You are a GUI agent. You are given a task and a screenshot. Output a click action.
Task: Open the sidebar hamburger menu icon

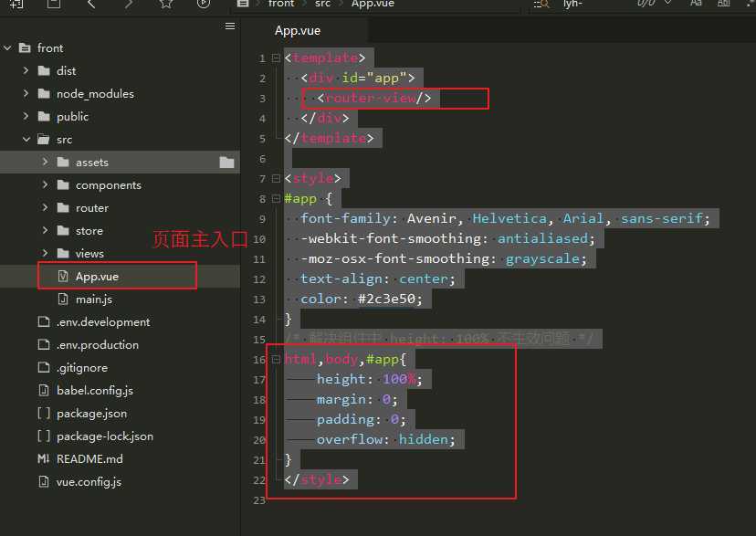[x=230, y=26]
